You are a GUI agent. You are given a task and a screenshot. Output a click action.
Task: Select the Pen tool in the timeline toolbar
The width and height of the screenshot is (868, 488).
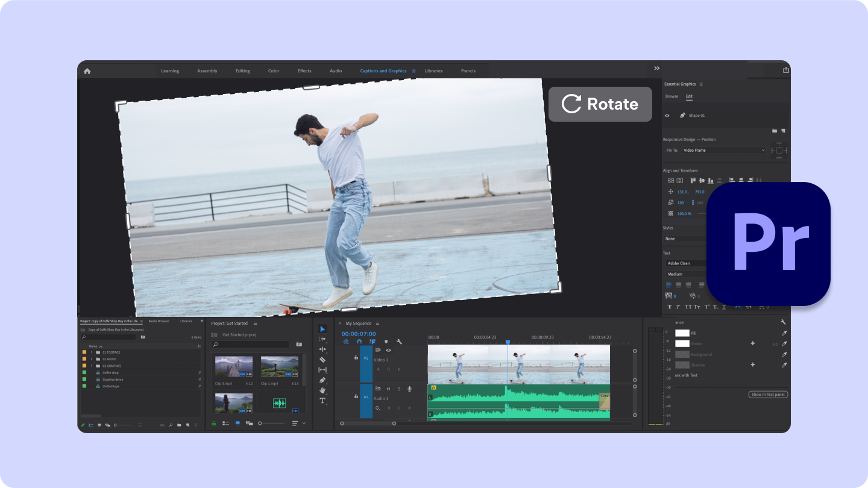tap(323, 380)
